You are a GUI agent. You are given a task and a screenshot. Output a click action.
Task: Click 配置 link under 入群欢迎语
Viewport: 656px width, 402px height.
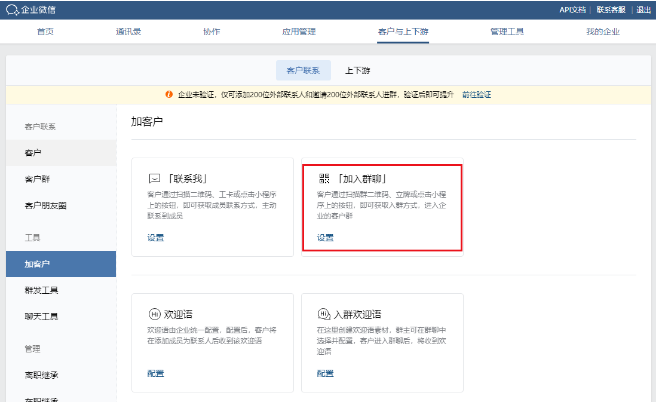[x=325, y=373]
